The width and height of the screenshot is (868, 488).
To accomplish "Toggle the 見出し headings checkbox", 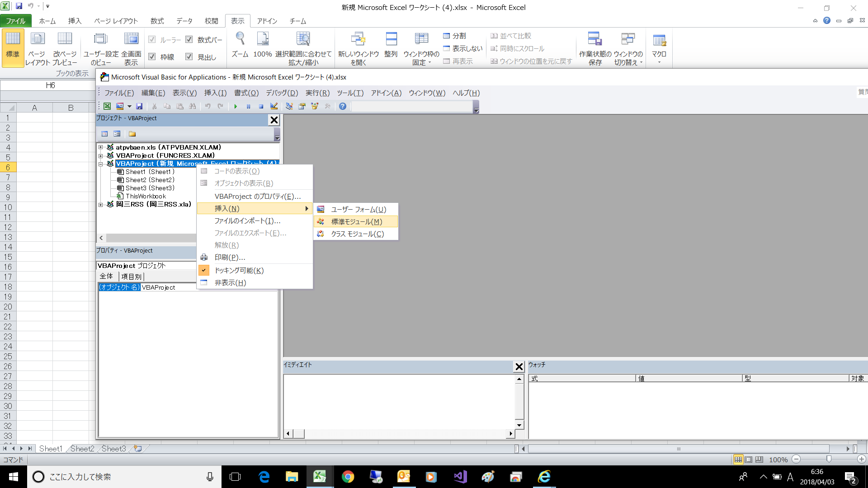I will [x=189, y=57].
